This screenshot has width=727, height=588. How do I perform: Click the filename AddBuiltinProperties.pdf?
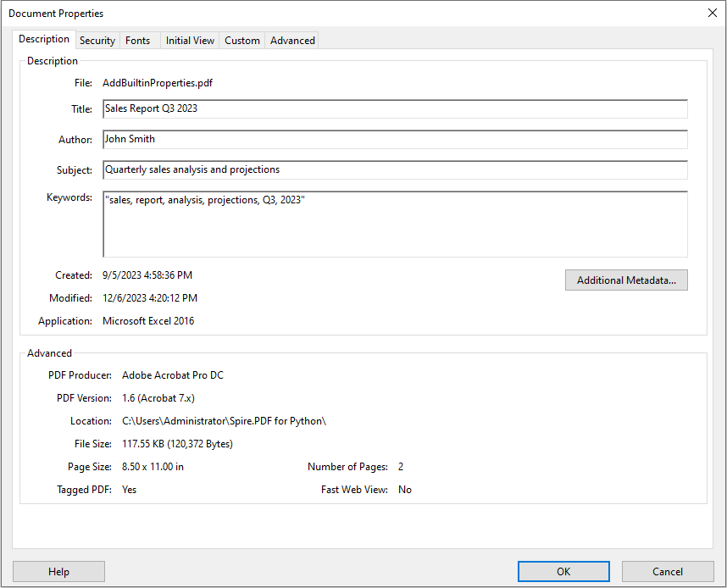(x=156, y=83)
